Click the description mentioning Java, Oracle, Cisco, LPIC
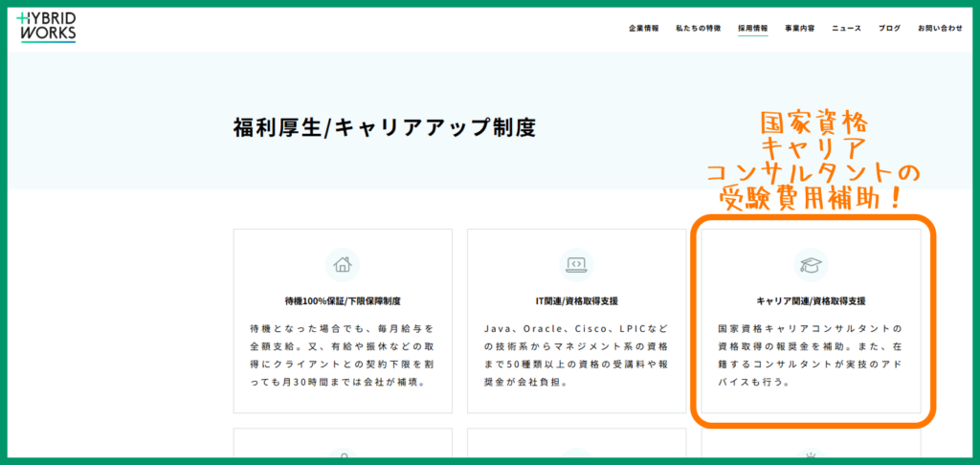Image resolution: width=980 pixels, height=465 pixels. (x=576, y=355)
